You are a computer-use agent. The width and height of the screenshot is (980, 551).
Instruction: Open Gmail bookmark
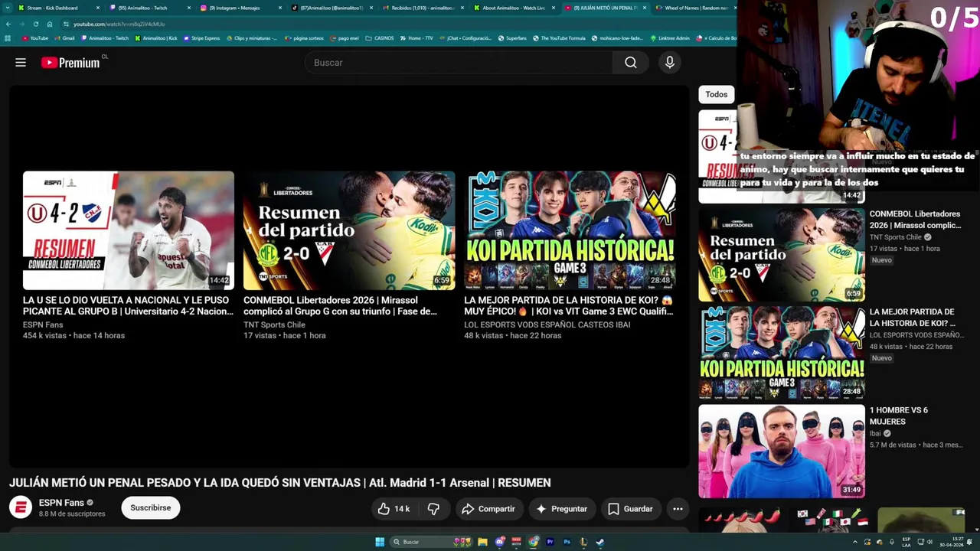(x=64, y=37)
